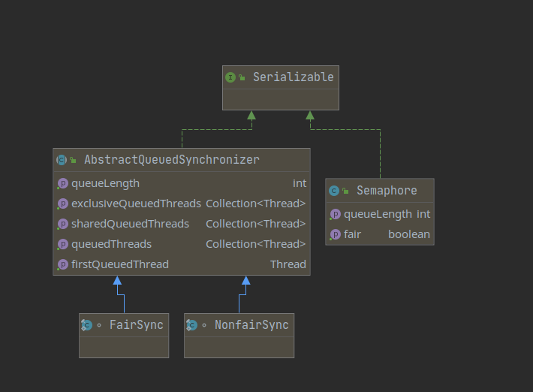
Task: Select the fair property name
Action: [x=352, y=234]
